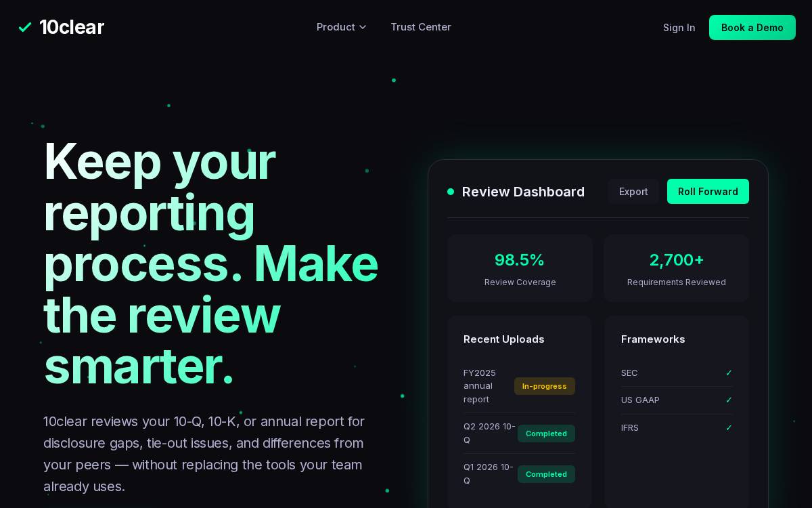
Task: Select the SEC framework row label
Action: [x=629, y=373]
